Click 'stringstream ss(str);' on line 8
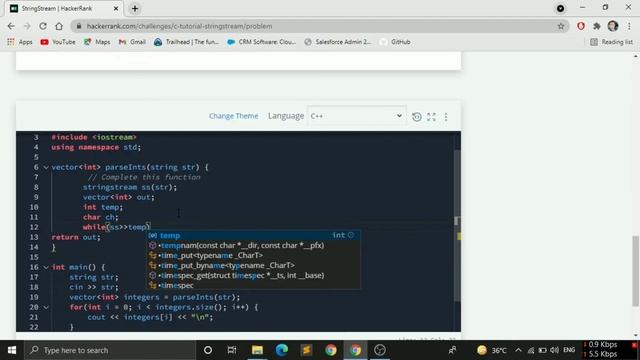This screenshot has width=640, height=360. [130, 187]
